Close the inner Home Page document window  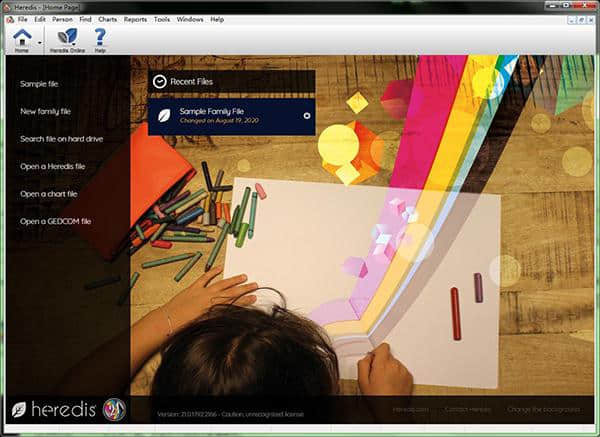[x=591, y=20]
